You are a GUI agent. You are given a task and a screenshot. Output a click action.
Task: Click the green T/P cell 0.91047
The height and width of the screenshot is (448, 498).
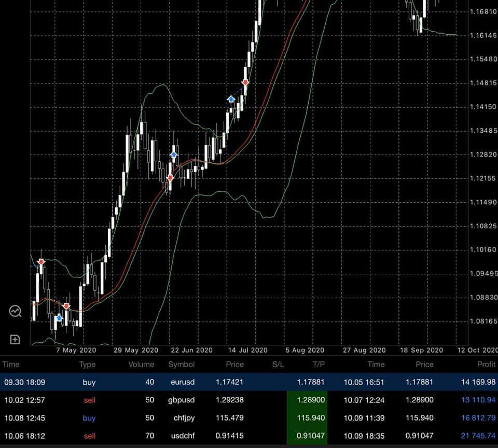click(307, 436)
